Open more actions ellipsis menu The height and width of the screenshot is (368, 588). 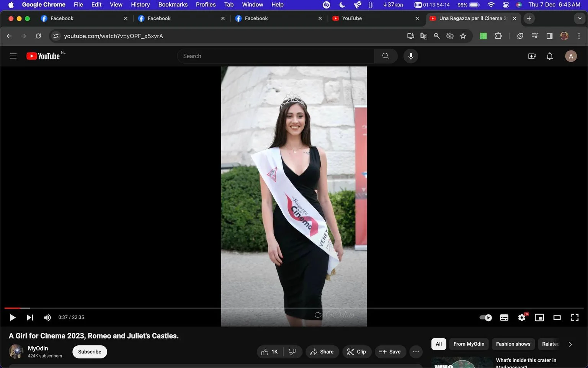416,352
